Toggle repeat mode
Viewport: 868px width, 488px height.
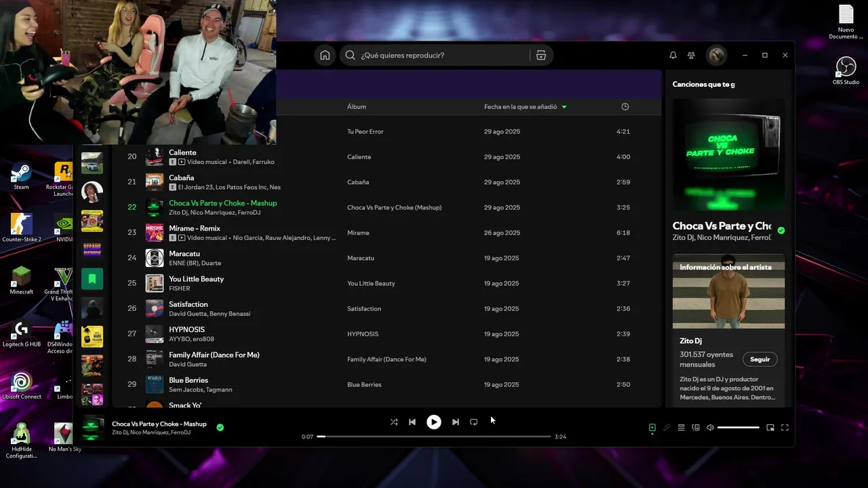(x=474, y=422)
